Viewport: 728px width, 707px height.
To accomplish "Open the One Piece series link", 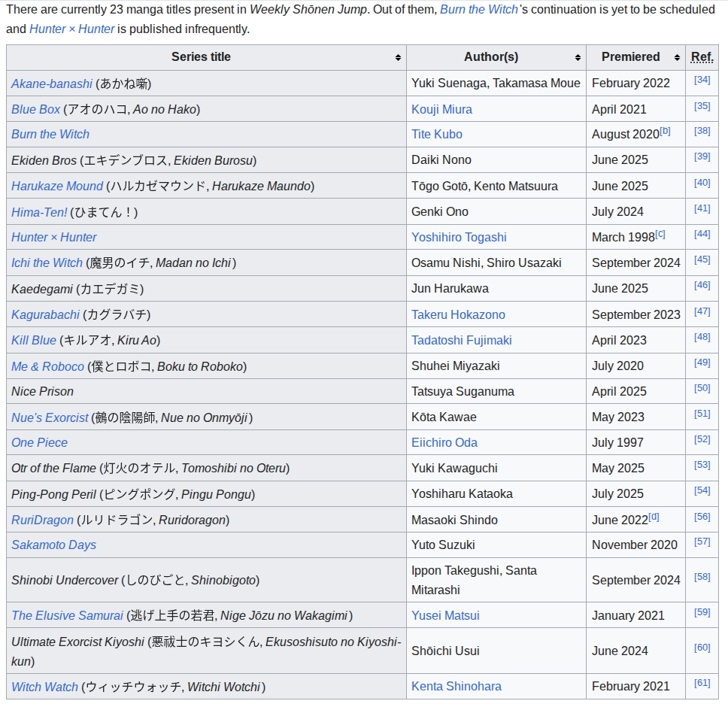I will pyautogui.click(x=39, y=442).
